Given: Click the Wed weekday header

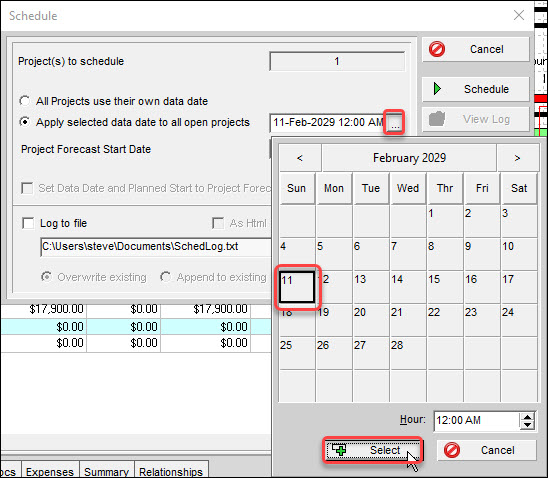Looking at the screenshot, I should (x=408, y=188).
